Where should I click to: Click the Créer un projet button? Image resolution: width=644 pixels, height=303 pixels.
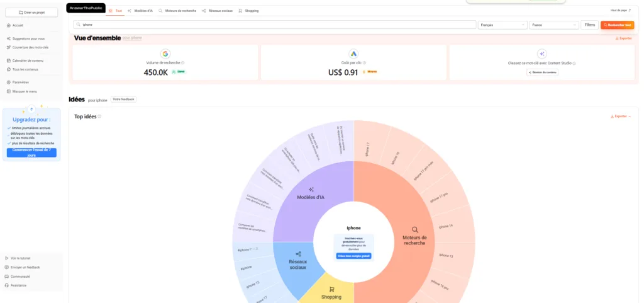[x=31, y=13]
